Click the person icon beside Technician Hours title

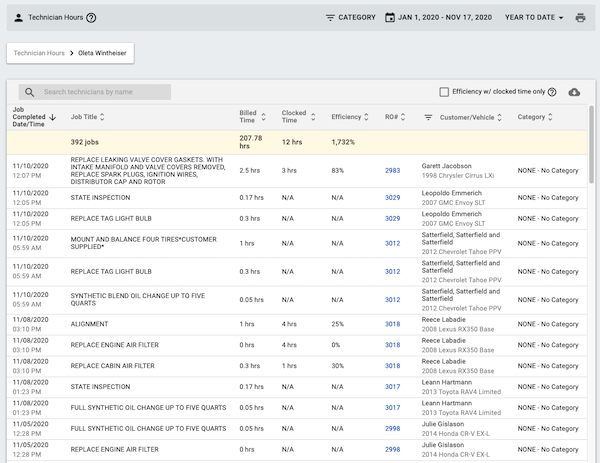(x=18, y=18)
